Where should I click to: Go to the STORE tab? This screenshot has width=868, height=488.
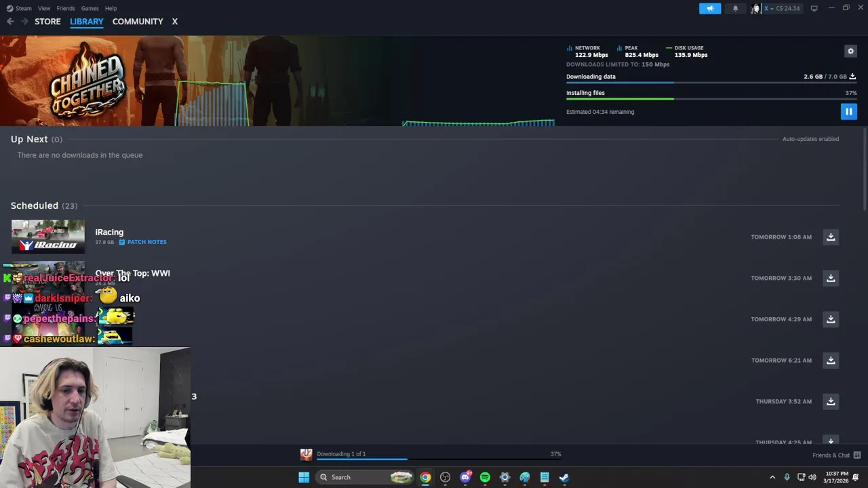coord(47,22)
